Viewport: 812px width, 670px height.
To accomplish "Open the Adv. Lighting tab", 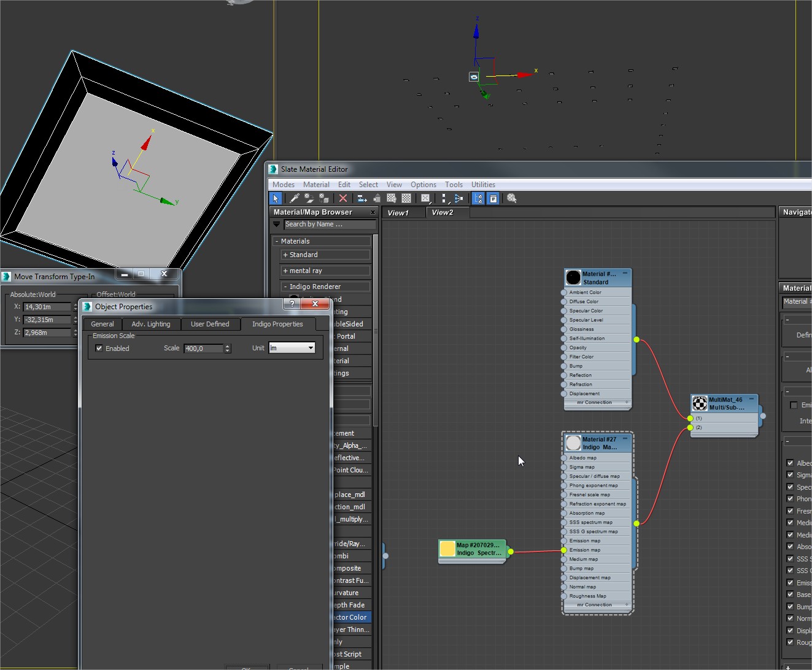I will pyautogui.click(x=150, y=324).
